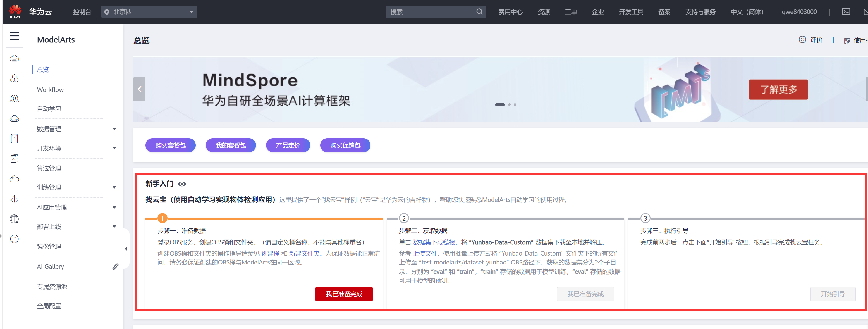
Task: Open the 数据集下载链接 link
Action: click(434, 242)
